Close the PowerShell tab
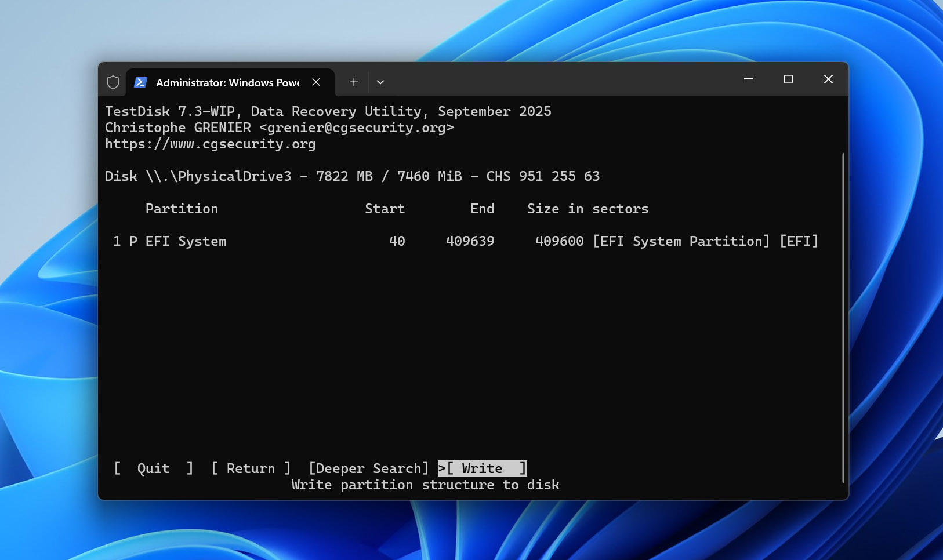The image size is (943, 560). tap(316, 82)
